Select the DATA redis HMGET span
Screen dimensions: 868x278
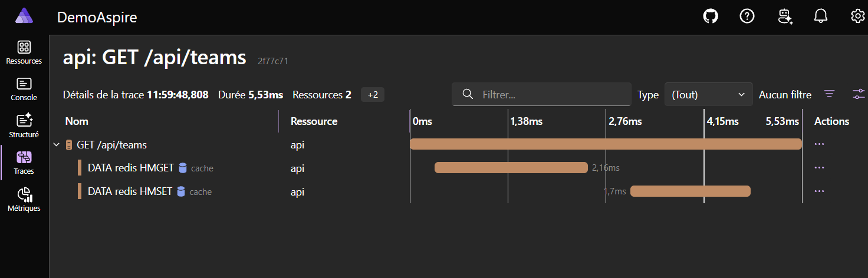[x=131, y=168]
